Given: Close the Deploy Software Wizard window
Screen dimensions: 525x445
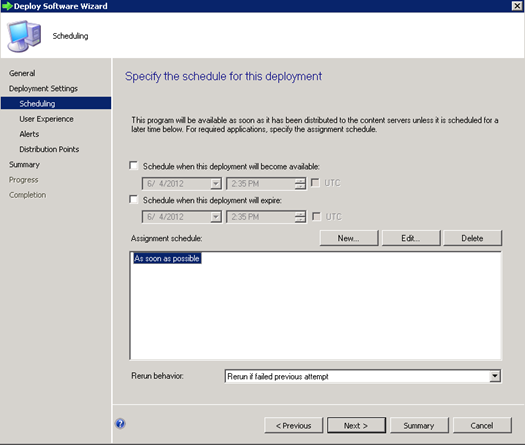Looking at the screenshot, I should 517,6.
